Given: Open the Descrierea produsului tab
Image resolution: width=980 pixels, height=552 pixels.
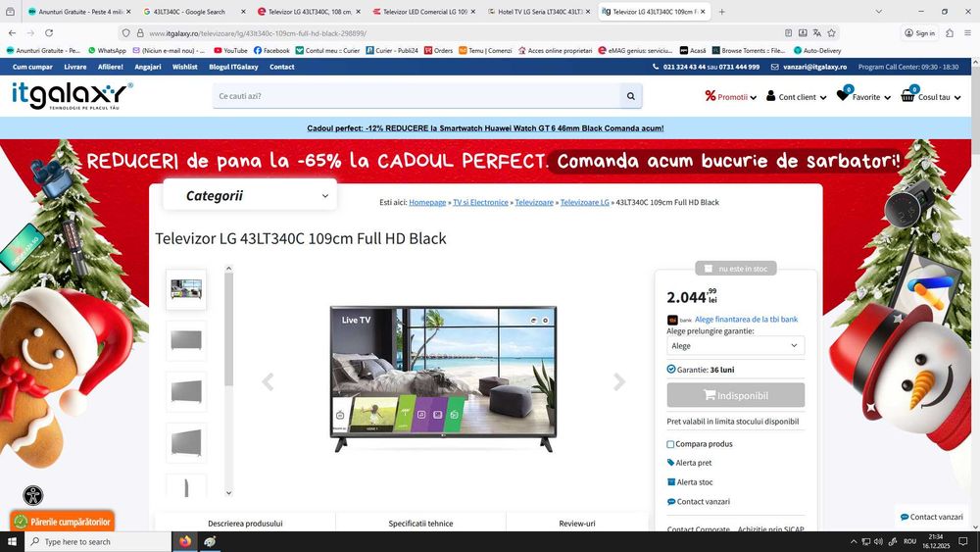Looking at the screenshot, I should pyautogui.click(x=245, y=523).
